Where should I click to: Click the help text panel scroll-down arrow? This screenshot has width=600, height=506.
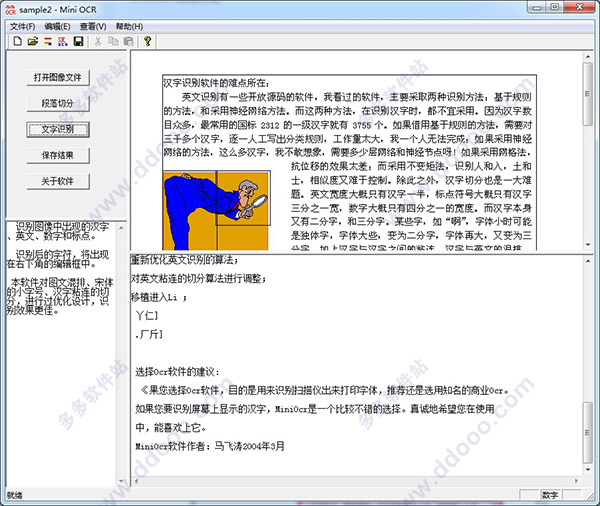(121, 481)
